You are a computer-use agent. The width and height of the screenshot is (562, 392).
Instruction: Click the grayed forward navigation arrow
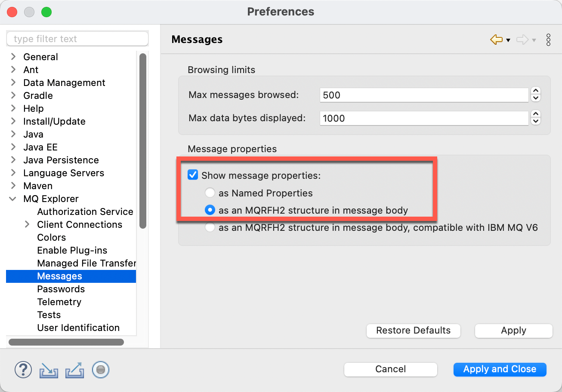click(x=523, y=39)
